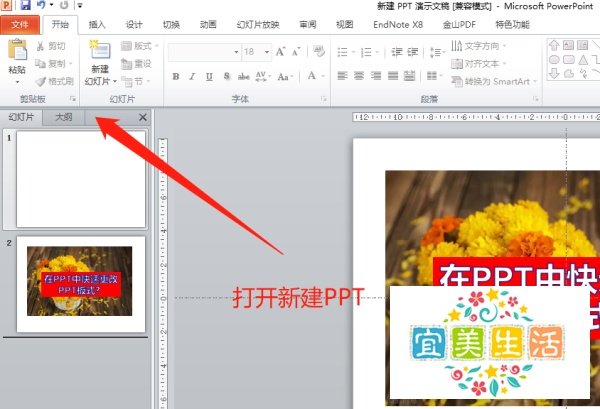
Task: Click Convert to SmartArt button
Action: tap(494, 81)
